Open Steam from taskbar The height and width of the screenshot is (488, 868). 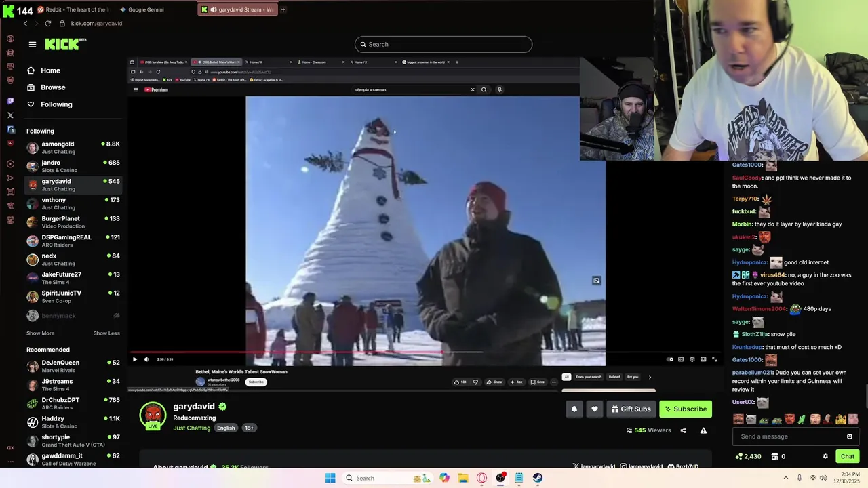tap(538, 478)
